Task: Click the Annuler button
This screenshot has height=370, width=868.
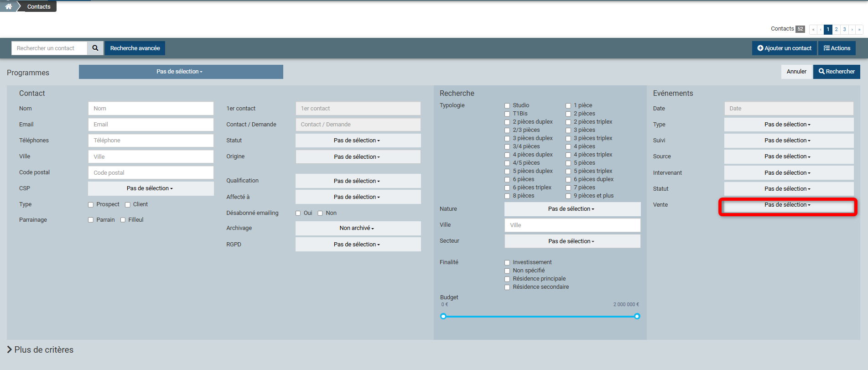Action: click(x=796, y=72)
